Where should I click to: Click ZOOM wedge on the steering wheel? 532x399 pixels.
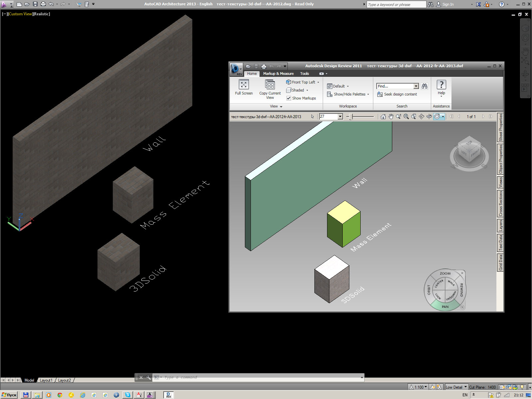[445, 273]
